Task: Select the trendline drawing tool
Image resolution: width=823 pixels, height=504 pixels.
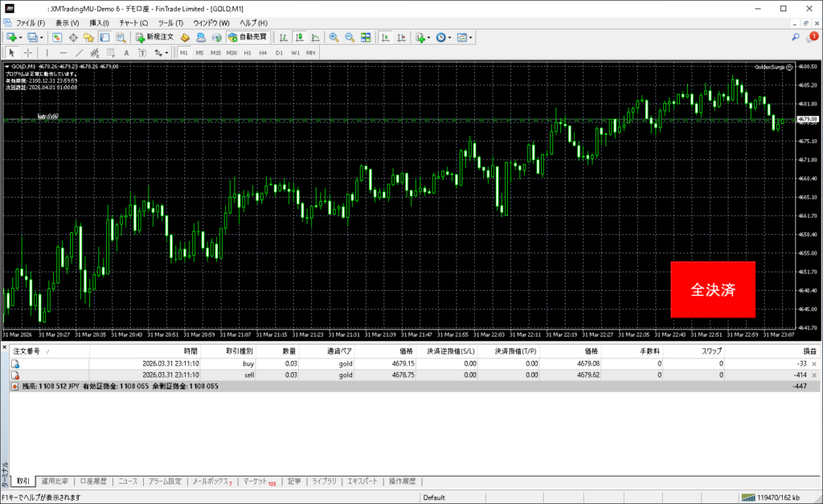Action: tap(80, 52)
